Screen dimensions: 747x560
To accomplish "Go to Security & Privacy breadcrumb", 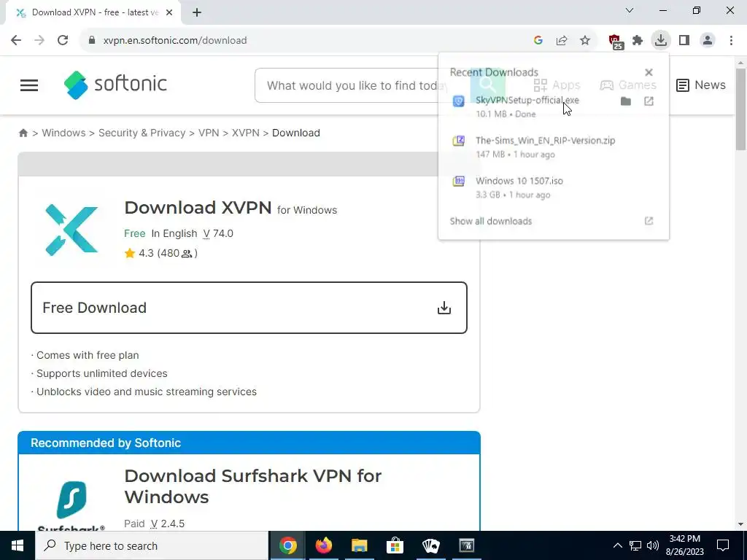I will click(142, 133).
